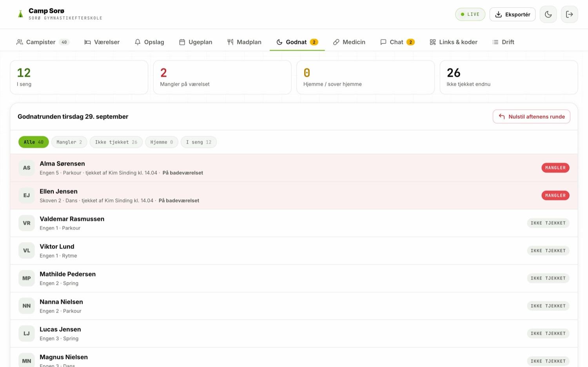This screenshot has width=588, height=367.
Task: Open the Chat tab
Action: 397,42
